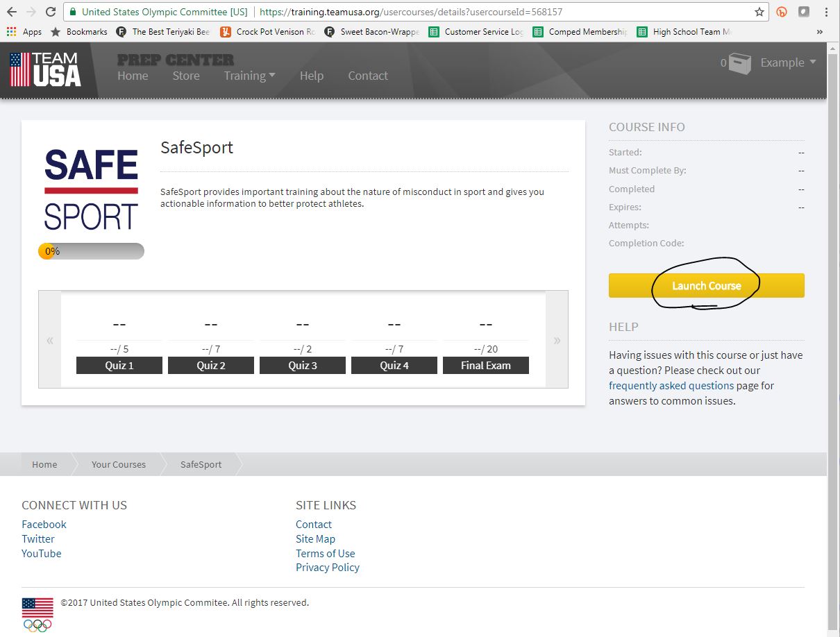Open the frequently asked questions link
This screenshot has height=637, width=840.
point(671,386)
